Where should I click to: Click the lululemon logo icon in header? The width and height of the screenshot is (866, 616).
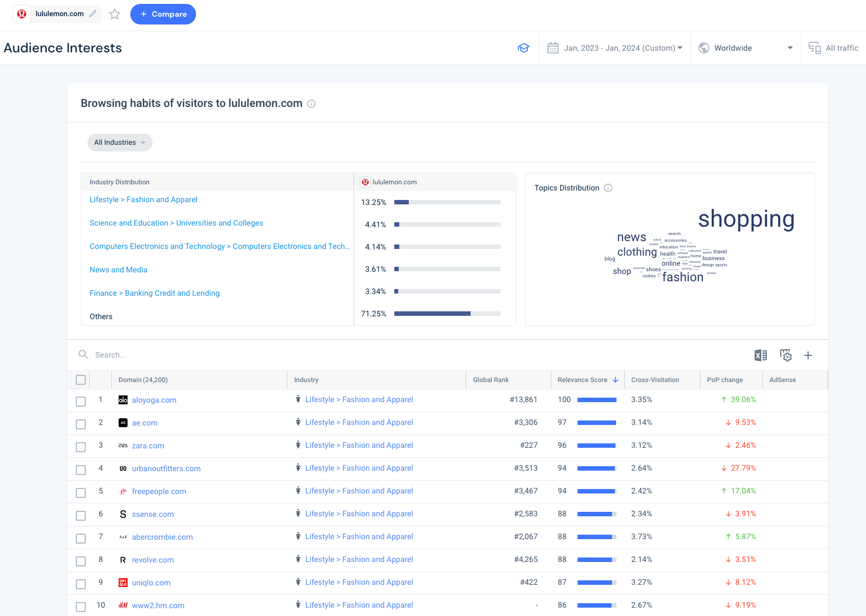point(22,14)
